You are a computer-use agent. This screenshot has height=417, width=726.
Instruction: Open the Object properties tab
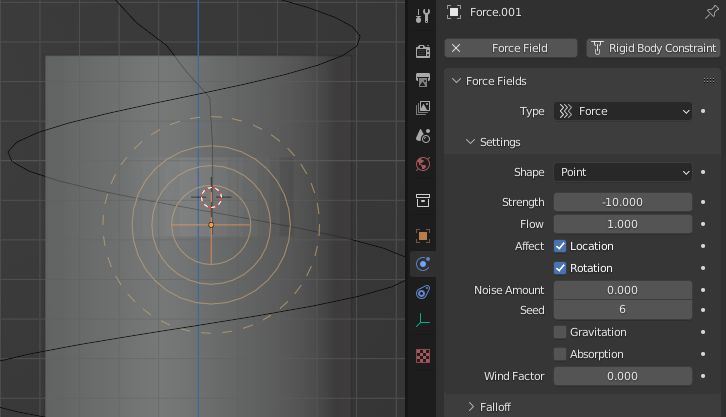(423, 236)
